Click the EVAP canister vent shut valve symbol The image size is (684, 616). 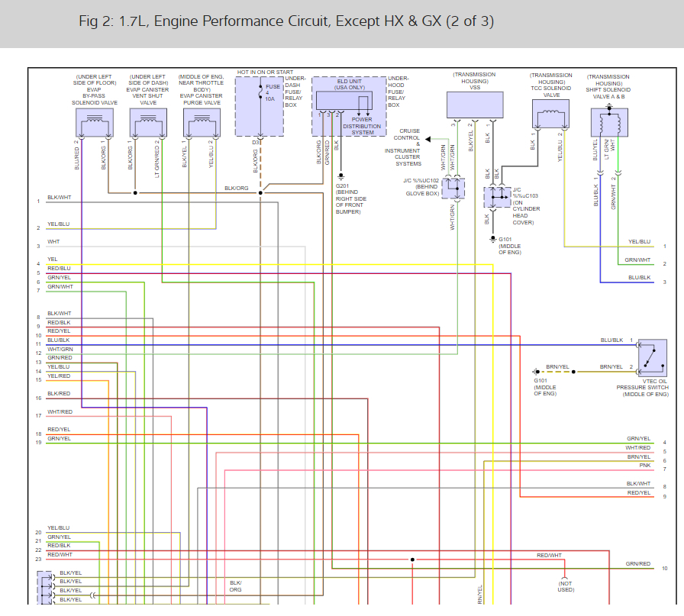point(148,123)
